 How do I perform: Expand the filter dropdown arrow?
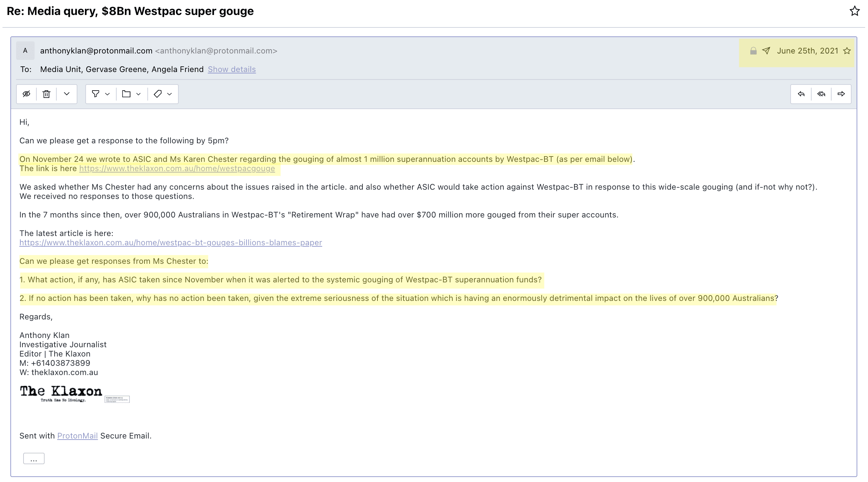pyautogui.click(x=107, y=94)
